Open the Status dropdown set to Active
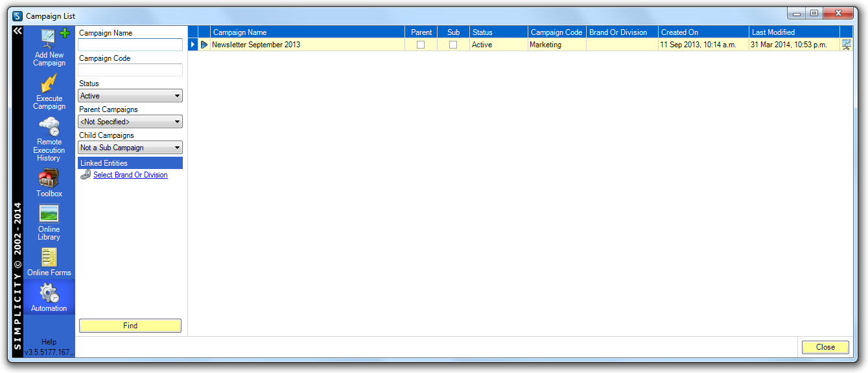The height and width of the screenshot is (373, 868). (130, 96)
